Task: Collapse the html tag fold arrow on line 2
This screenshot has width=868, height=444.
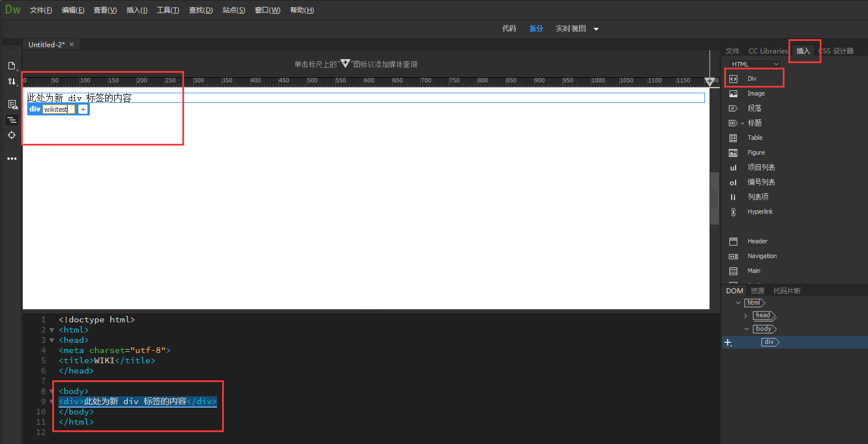Action: (x=52, y=330)
